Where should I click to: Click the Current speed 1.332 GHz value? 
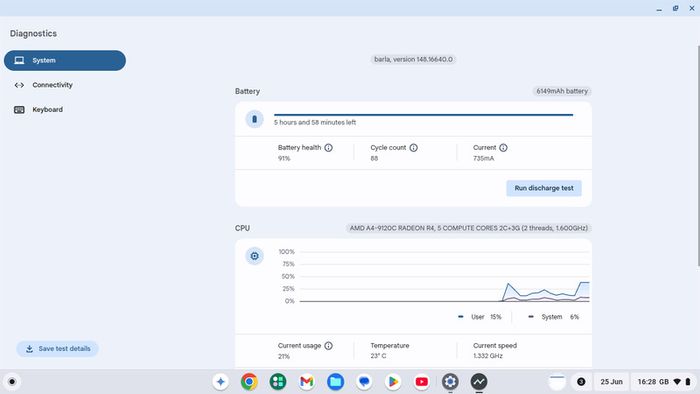pyautogui.click(x=488, y=356)
